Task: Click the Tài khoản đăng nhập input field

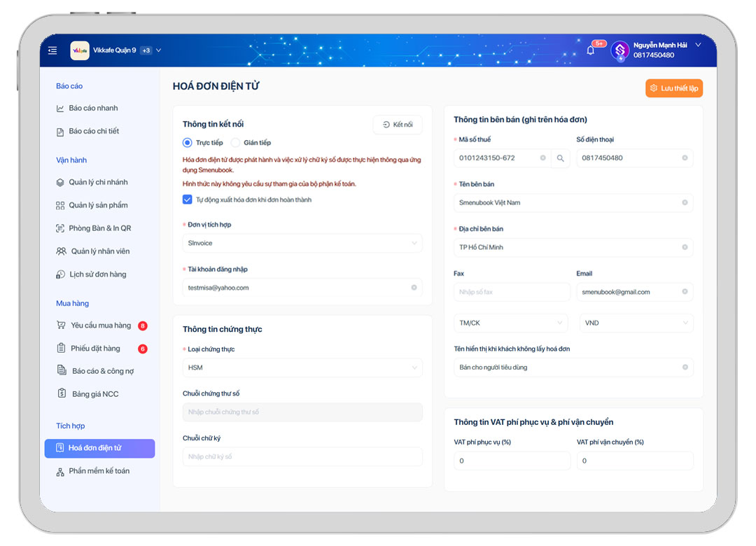Action: coord(302,288)
